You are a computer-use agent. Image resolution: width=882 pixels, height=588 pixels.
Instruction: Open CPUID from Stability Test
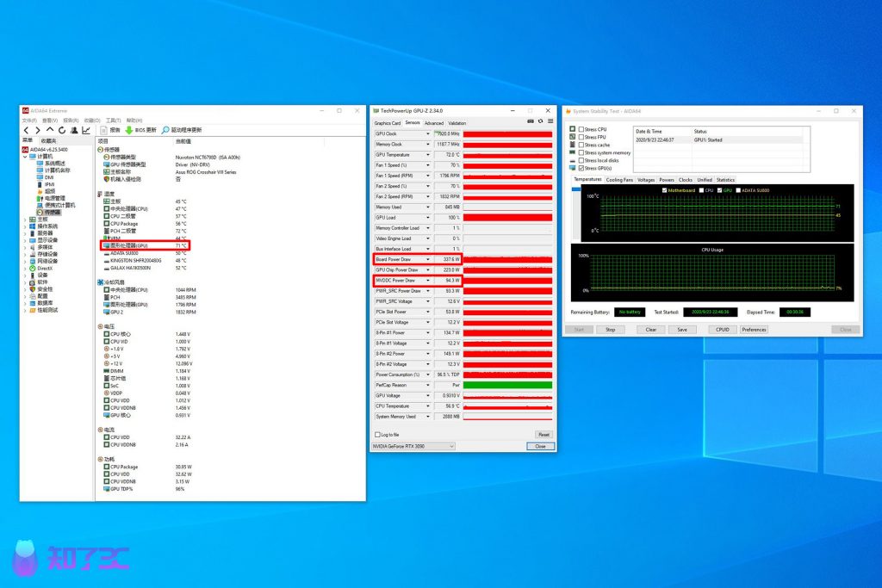(x=723, y=330)
